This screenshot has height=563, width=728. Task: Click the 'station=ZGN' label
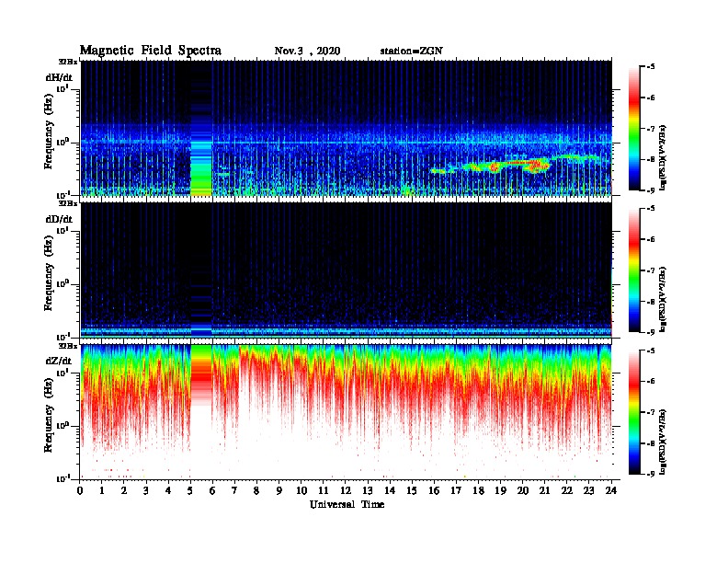pos(411,51)
